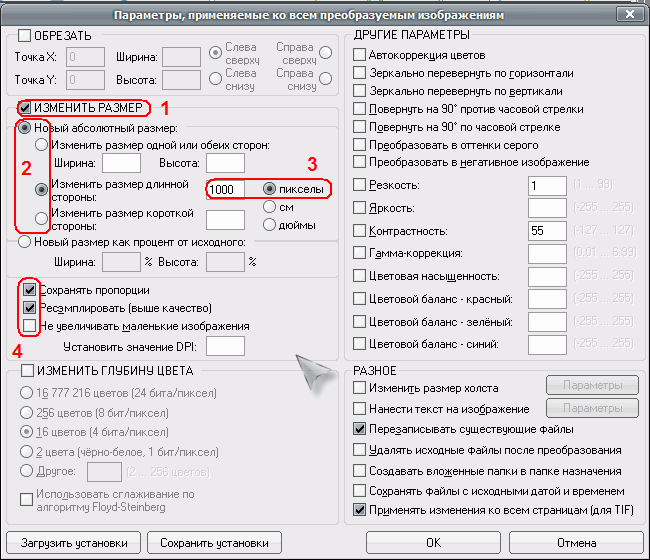Choose дюймы as the size unit
Image resolution: width=650 pixels, height=560 pixels.
coord(270,225)
